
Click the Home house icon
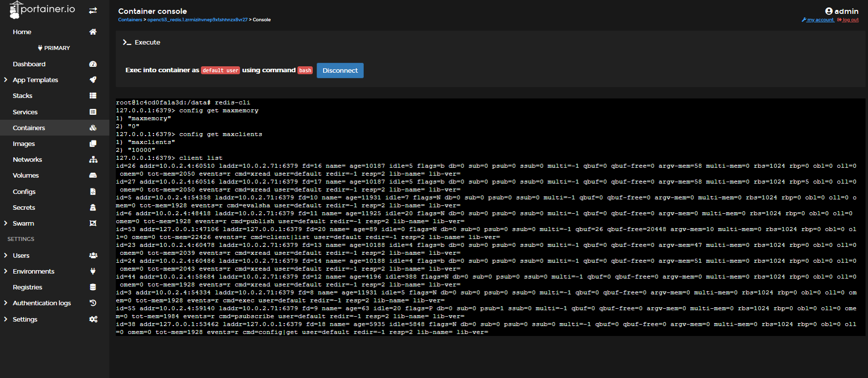93,32
